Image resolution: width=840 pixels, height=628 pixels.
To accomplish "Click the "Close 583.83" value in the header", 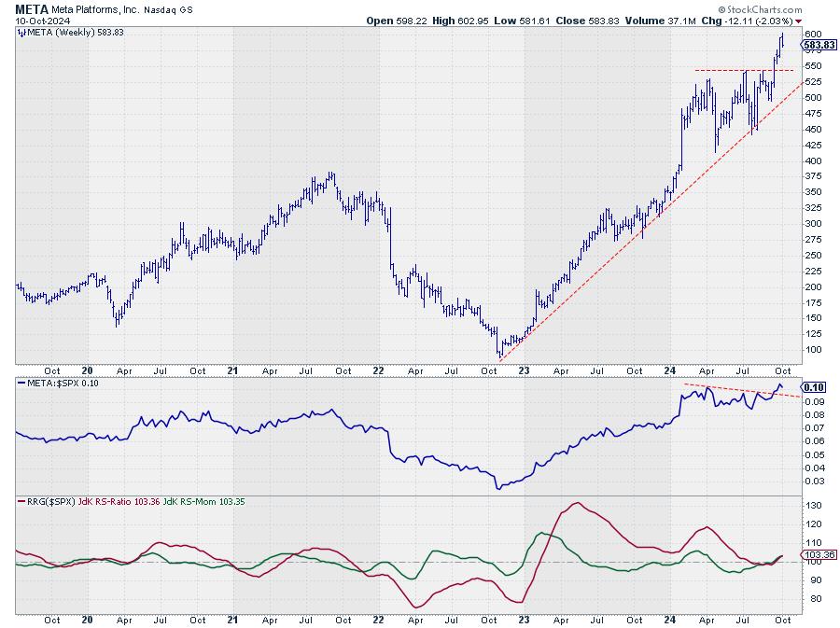I will coord(587,21).
